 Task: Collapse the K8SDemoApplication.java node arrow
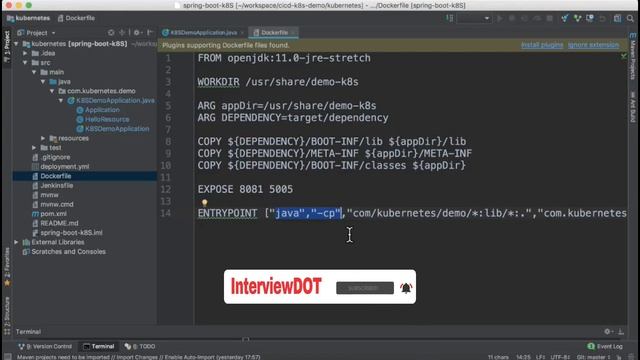[61, 100]
